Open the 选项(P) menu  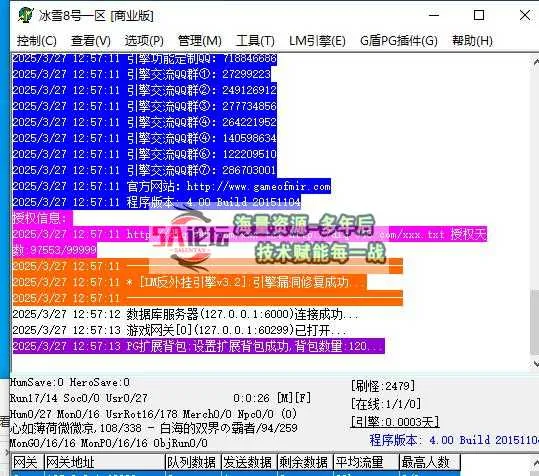pyautogui.click(x=144, y=41)
